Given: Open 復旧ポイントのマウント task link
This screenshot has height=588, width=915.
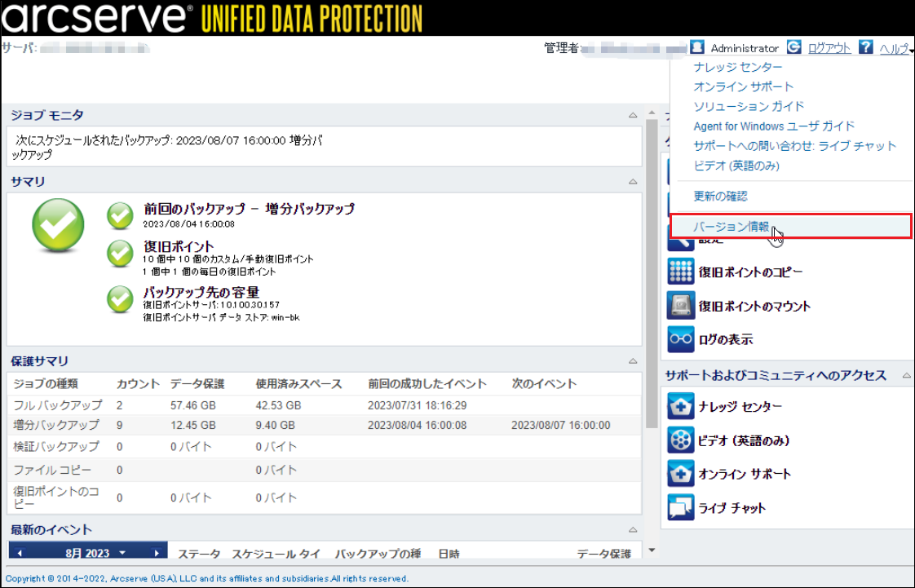Looking at the screenshot, I should tap(754, 307).
